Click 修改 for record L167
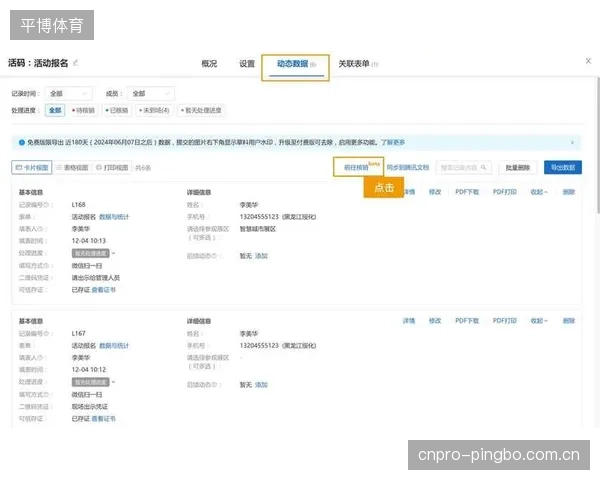This screenshot has width=600, height=480. click(x=435, y=321)
